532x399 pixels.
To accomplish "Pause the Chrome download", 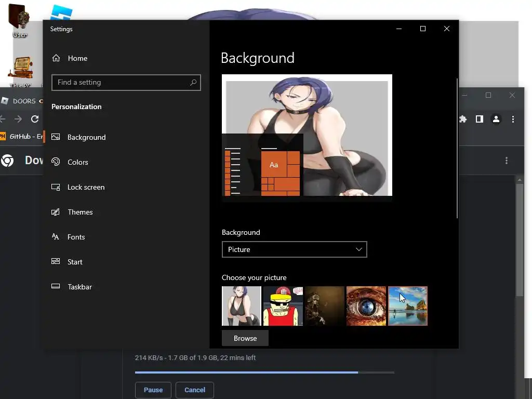I will tap(153, 390).
